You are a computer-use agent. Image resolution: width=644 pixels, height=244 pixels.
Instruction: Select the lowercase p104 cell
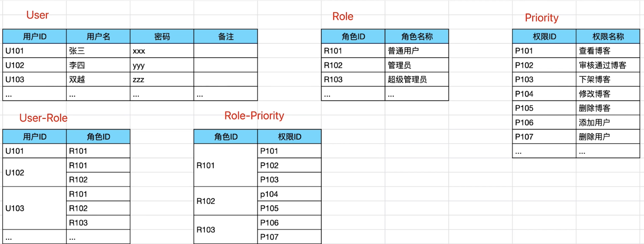pyautogui.click(x=289, y=194)
